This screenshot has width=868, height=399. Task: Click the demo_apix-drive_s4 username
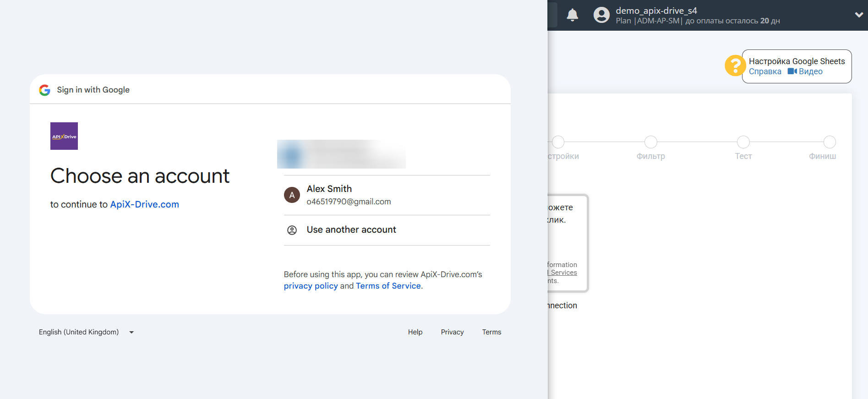click(x=656, y=11)
